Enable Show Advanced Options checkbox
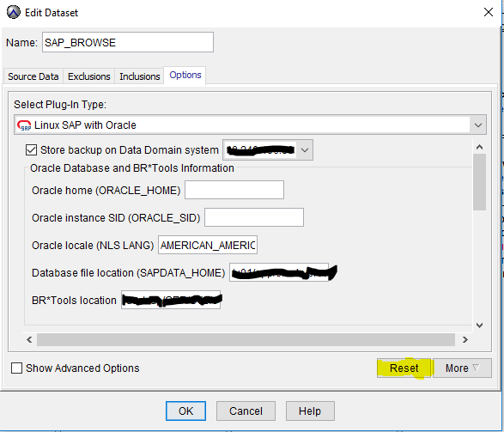Screen dimensions: 504x432 click(16, 368)
